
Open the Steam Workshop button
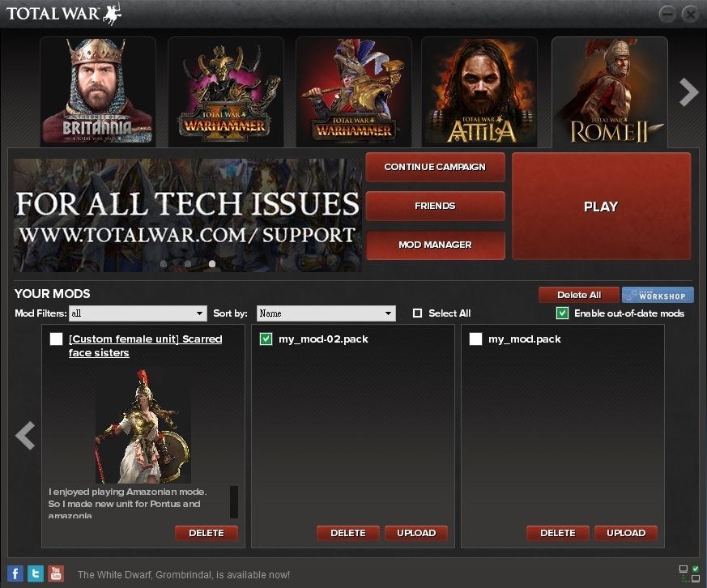658,295
